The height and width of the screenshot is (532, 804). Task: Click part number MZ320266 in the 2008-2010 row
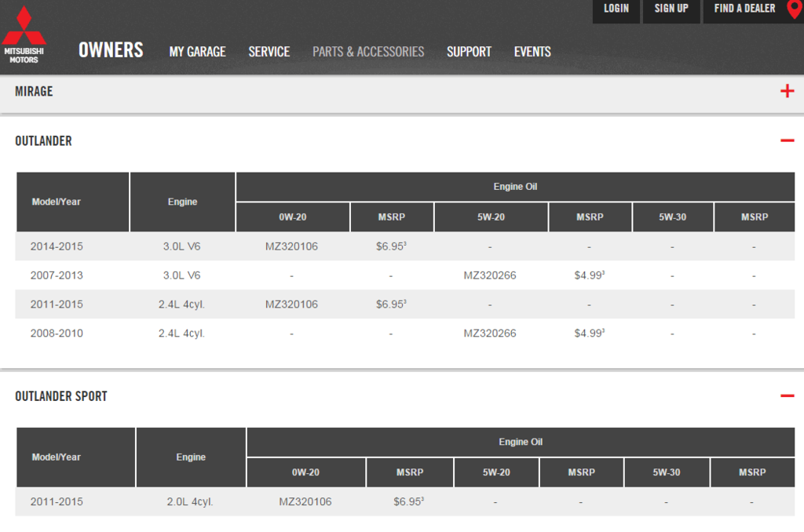[x=490, y=333]
